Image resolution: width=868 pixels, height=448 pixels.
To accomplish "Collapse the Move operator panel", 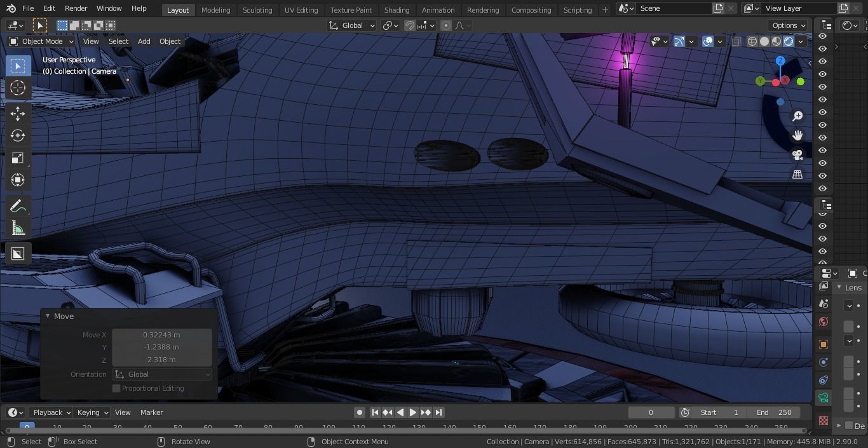I will coord(48,316).
